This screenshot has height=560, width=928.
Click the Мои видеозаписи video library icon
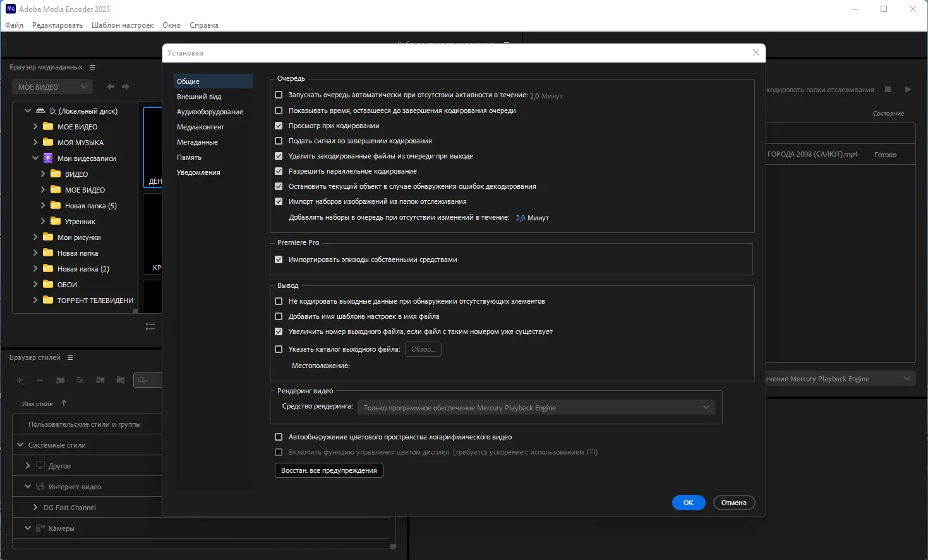[x=48, y=158]
